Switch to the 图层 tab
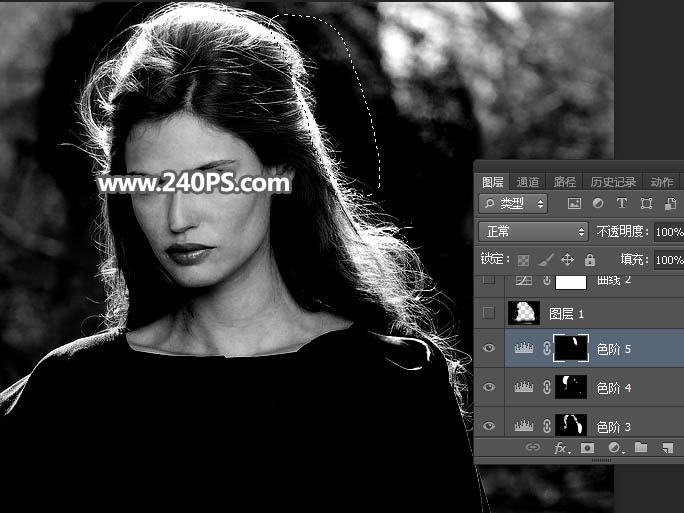The width and height of the screenshot is (684, 513). click(492, 181)
